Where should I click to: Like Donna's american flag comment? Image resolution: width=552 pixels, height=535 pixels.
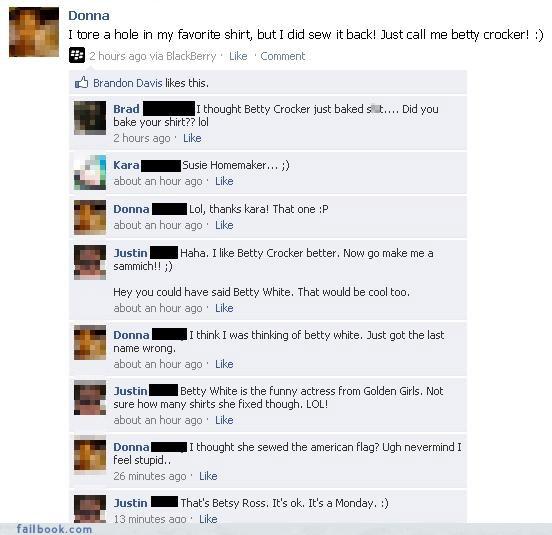coord(208,476)
